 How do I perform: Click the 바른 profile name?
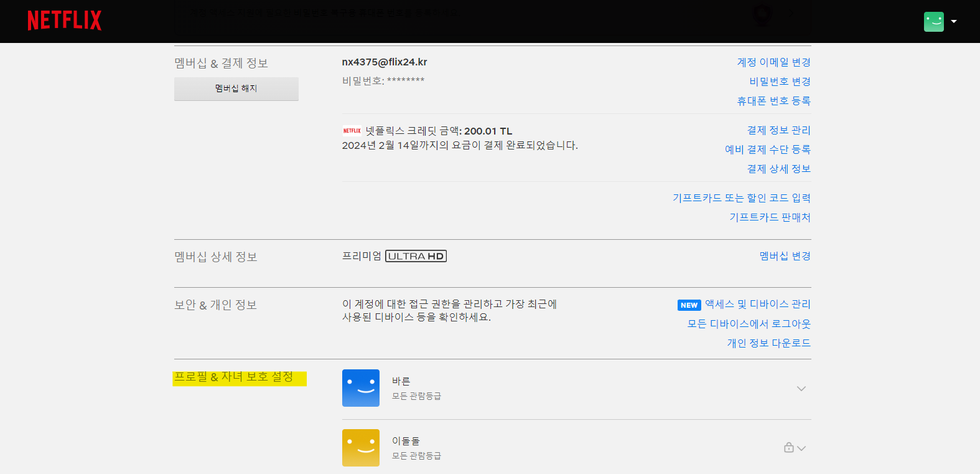401,381
